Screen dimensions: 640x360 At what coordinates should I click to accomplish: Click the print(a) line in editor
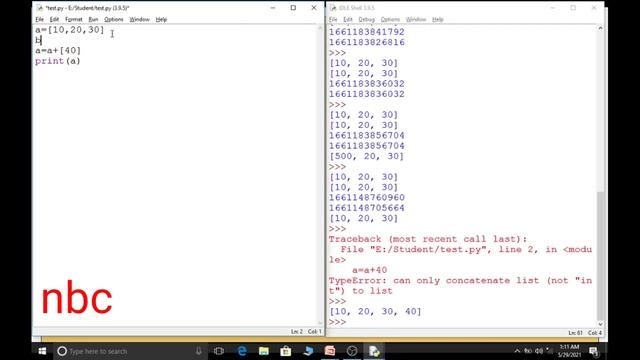coord(58,61)
